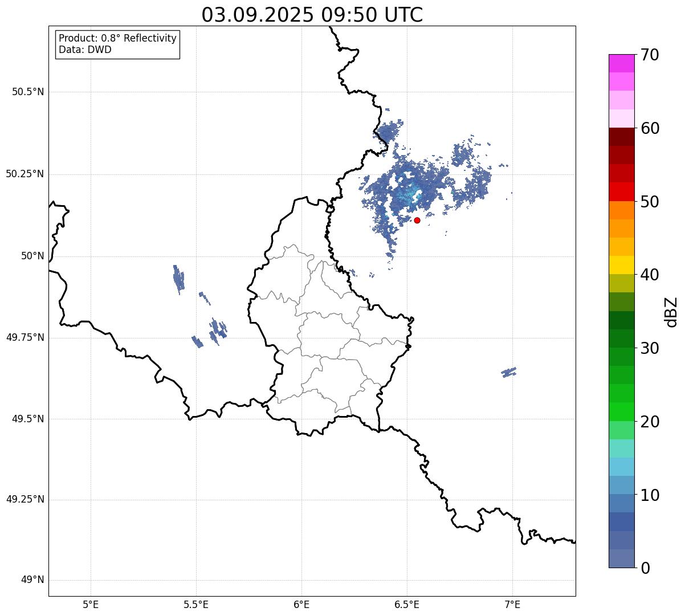Click the 49.75°N latitude label
This screenshot has height=616, width=685.
click(x=25, y=337)
